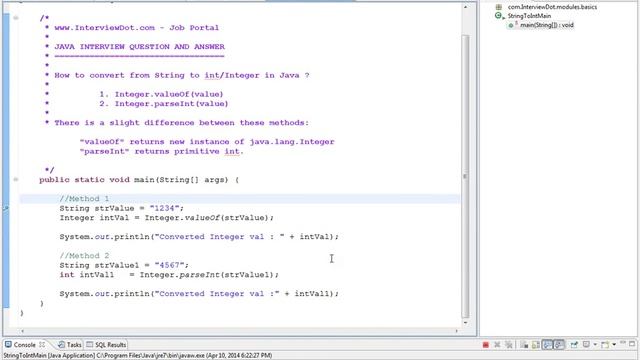
Task: Click the package icon beside com.InterviewDot.modules.basics
Action: (499, 7)
